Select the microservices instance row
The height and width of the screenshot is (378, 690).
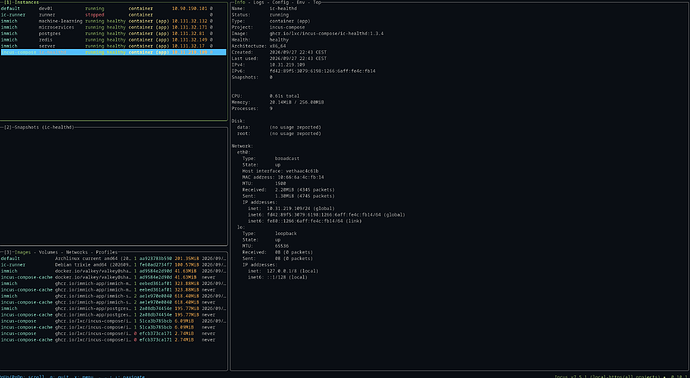point(114,27)
